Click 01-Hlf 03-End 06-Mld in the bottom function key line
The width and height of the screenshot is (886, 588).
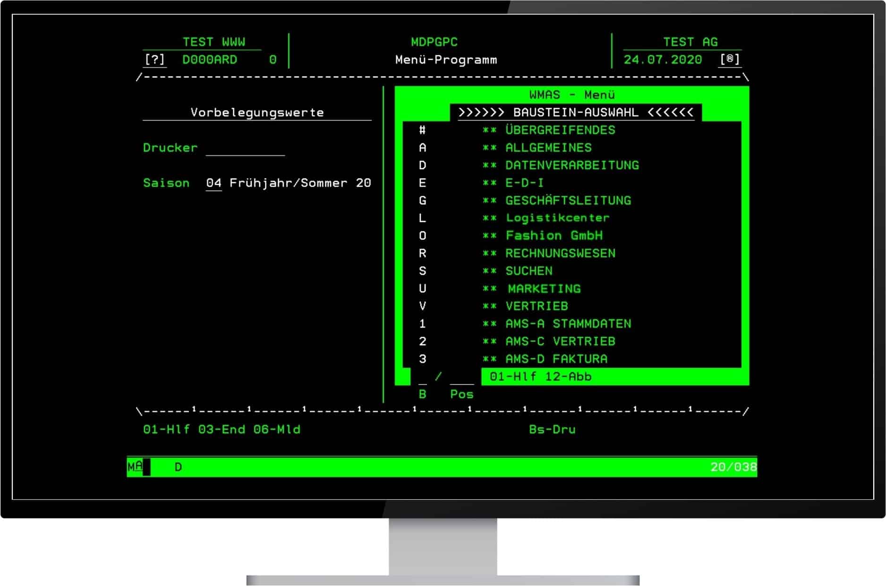221,430
